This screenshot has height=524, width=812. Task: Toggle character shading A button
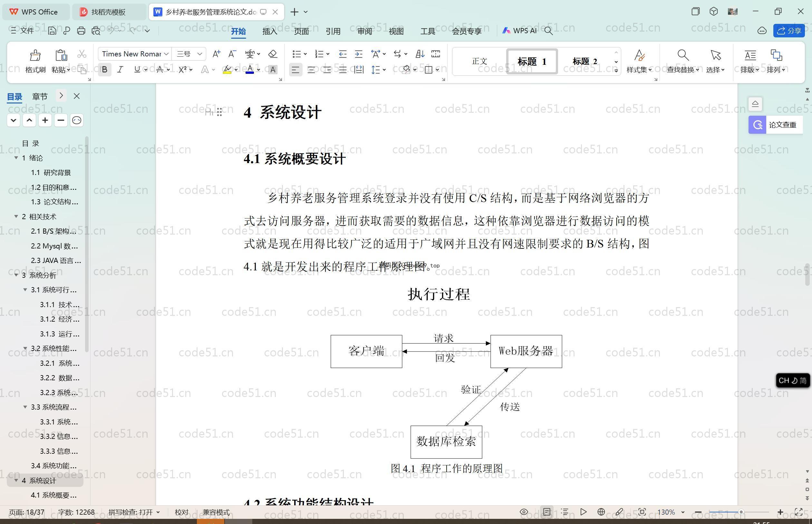pos(273,70)
